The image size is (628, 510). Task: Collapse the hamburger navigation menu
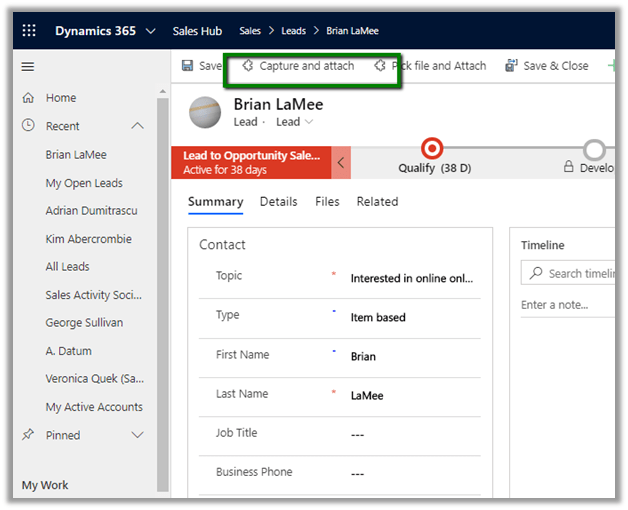click(x=28, y=67)
